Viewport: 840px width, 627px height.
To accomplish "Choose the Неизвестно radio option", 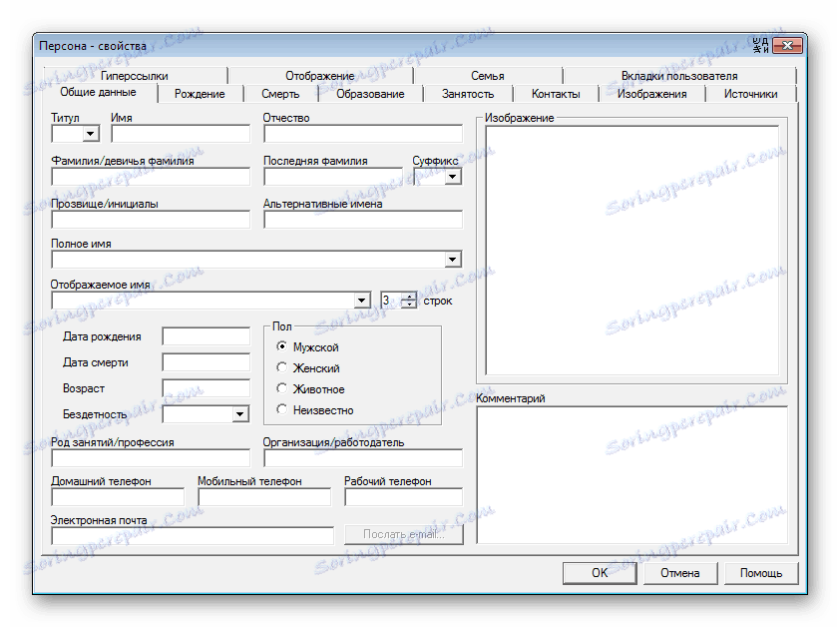I will (x=281, y=409).
